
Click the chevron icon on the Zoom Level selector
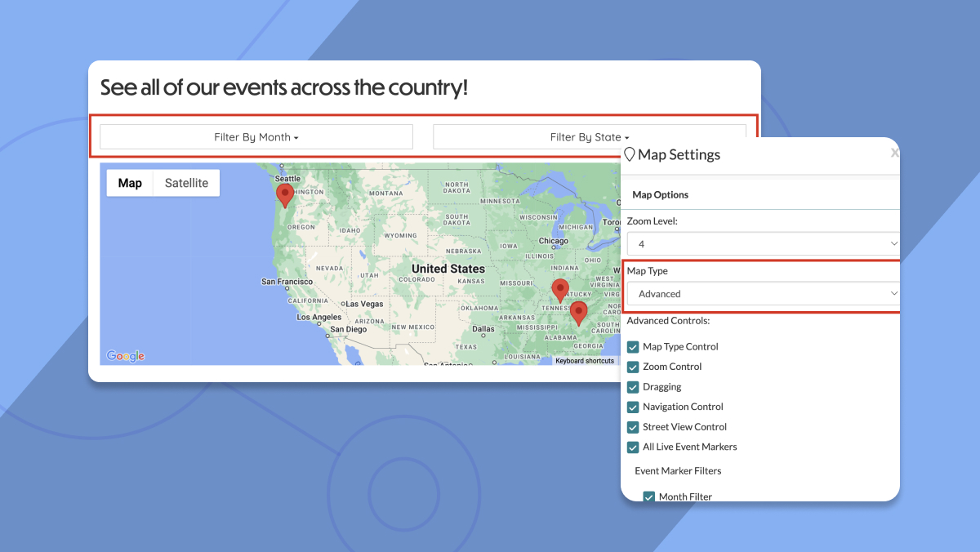click(893, 243)
